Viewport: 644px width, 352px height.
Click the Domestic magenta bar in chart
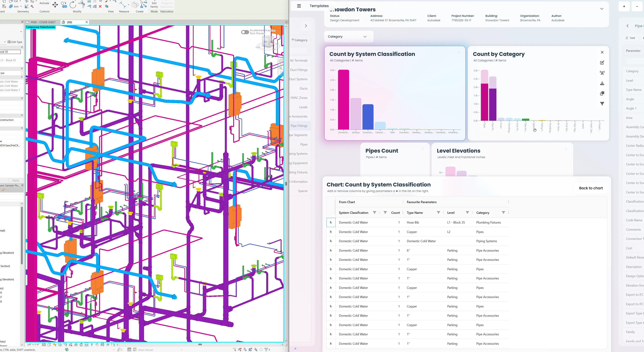[343, 100]
